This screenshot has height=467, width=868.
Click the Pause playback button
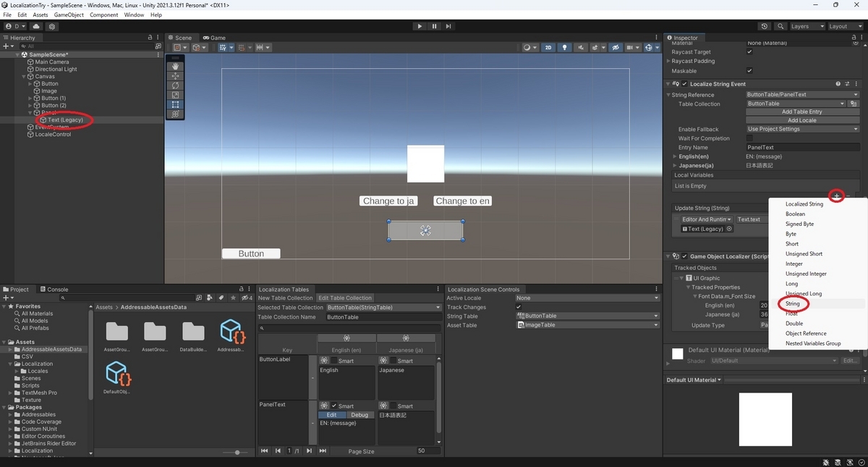pos(434,26)
